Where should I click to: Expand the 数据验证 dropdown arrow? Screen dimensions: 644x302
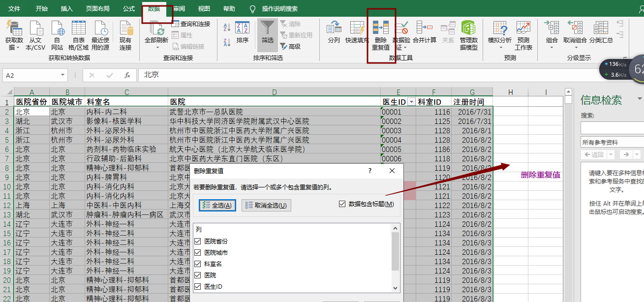coord(405,48)
